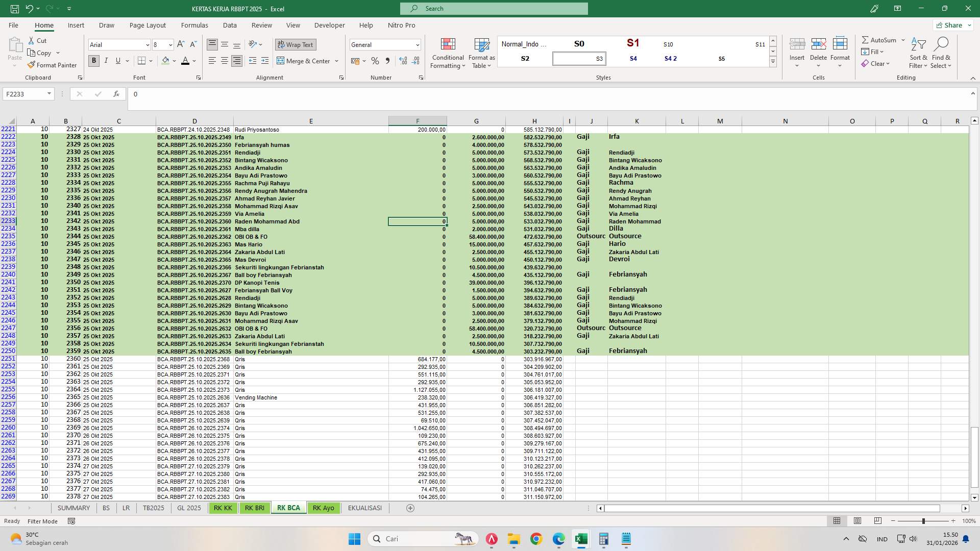Adjust the zoom slider

point(924,521)
